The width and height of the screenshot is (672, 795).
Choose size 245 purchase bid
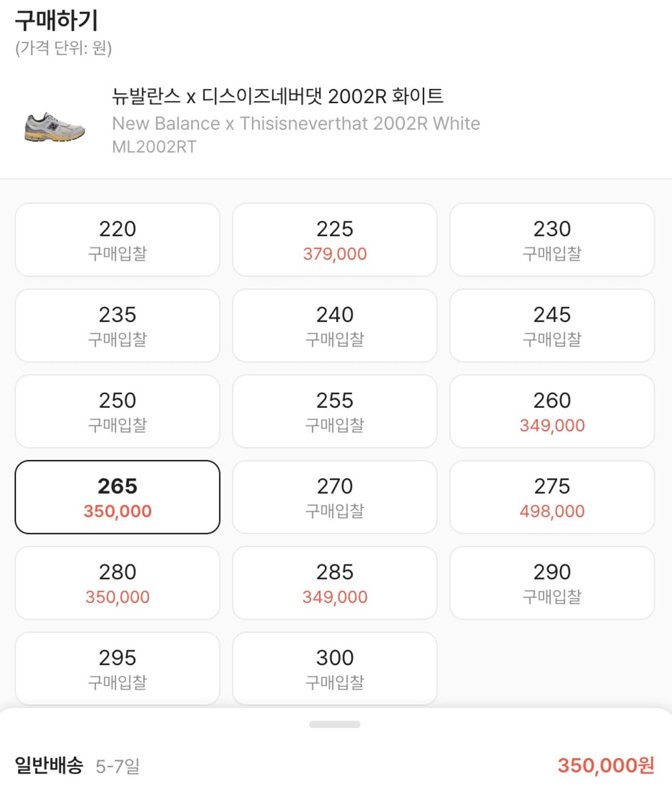tap(551, 326)
